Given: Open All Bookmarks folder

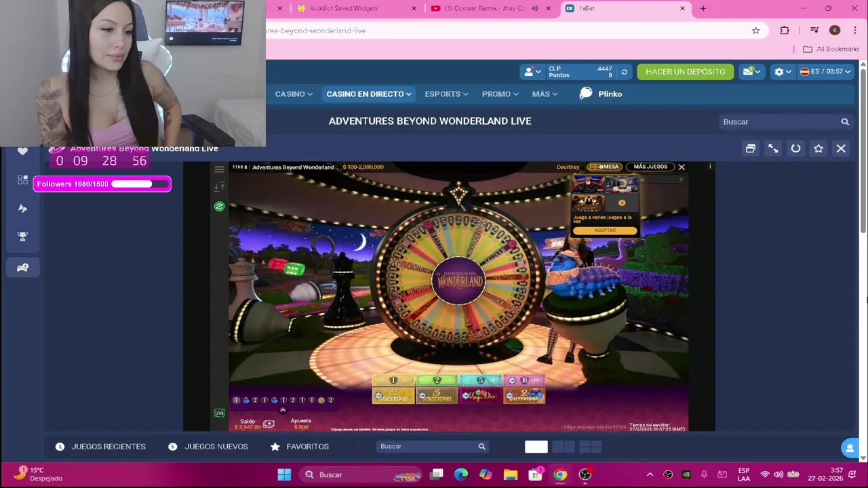Looking at the screenshot, I should point(831,49).
